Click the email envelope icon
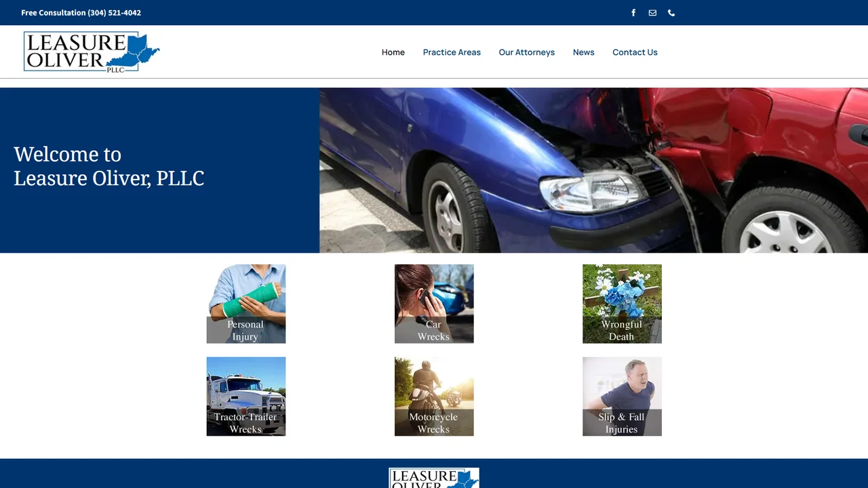Image resolution: width=868 pixels, height=488 pixels. (x=652, y=13)
